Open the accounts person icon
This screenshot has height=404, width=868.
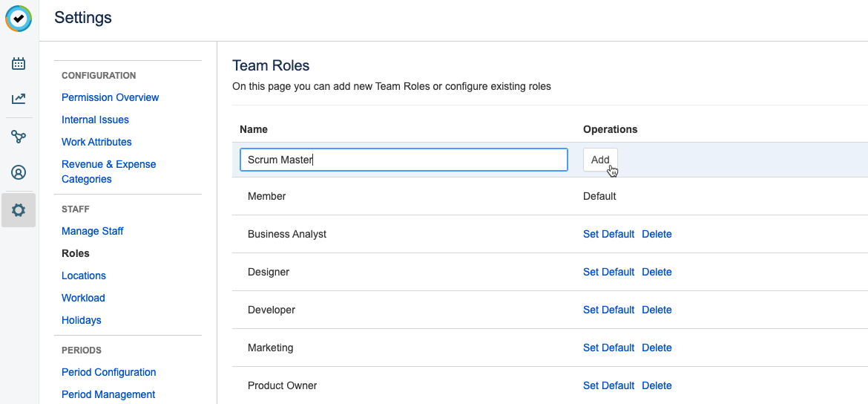(19, 173)
